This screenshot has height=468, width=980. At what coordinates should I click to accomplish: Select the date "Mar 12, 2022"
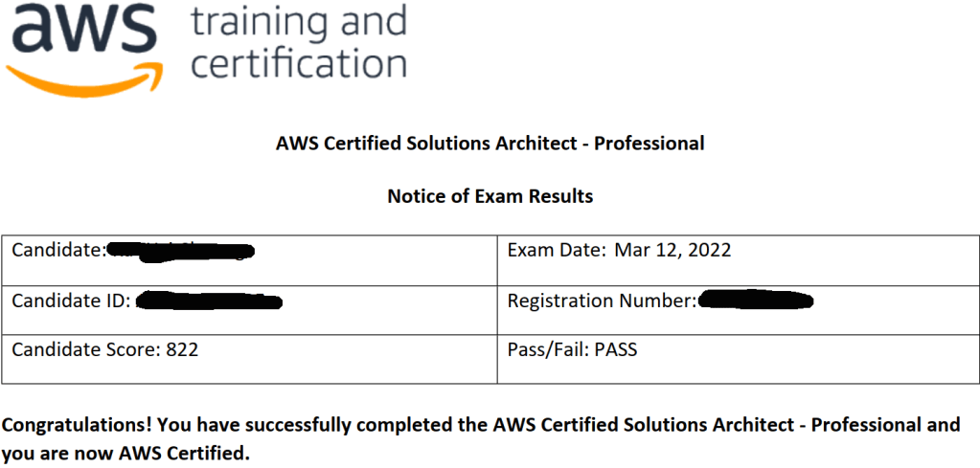click(x=672, y=250)
